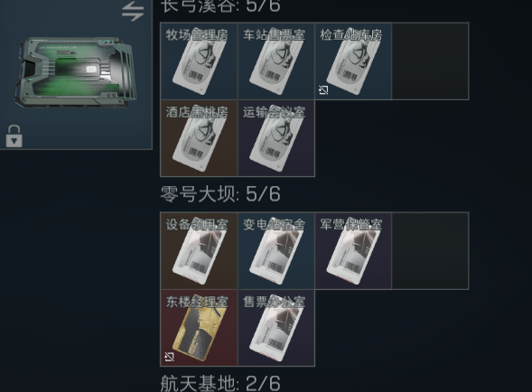Image resolution: width=532 pixels, height=392 pixels.
Task: Select the 设备领用室 keycard
Action: 199,251
